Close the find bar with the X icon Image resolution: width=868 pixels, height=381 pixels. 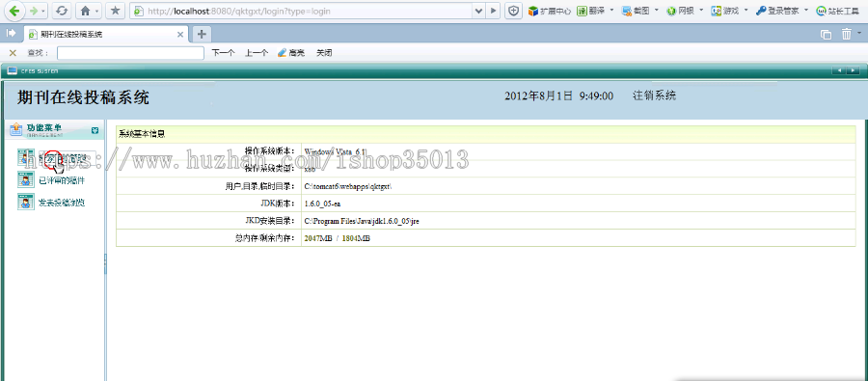tap(13, 53)
